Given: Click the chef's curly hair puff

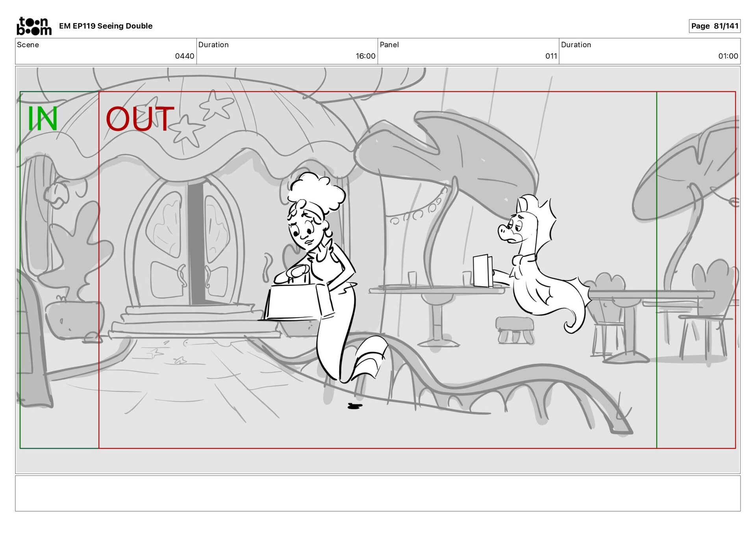Looking at the screenshot, I should [x=316, y=192].
